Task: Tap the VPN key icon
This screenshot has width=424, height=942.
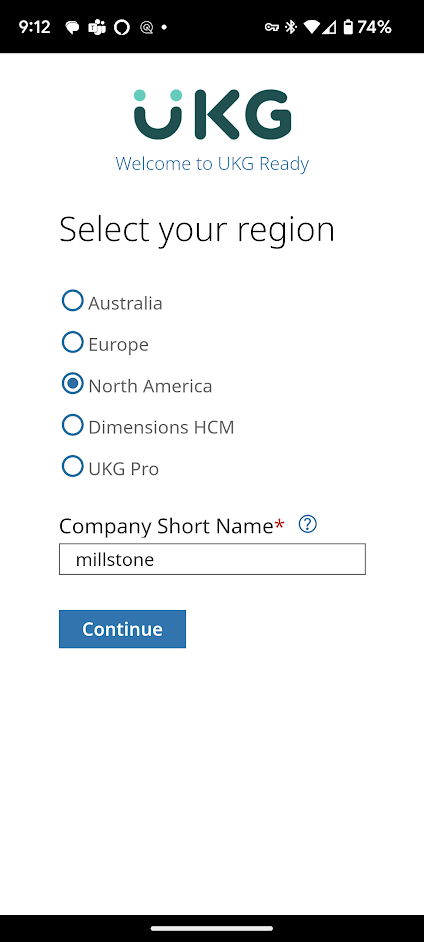Action: (271, 27)
